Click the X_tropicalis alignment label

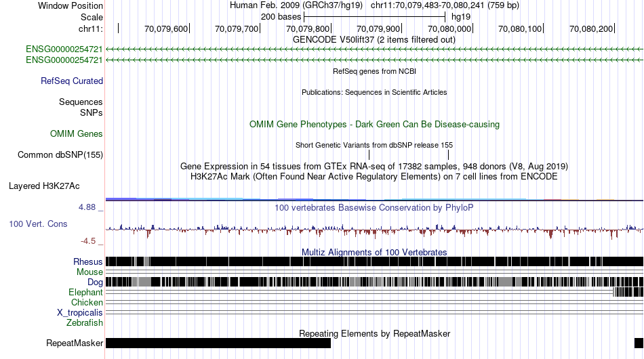[x=80, y=313]
